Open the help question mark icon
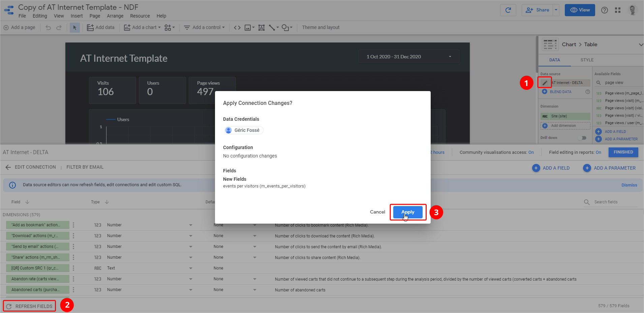 pyautogui.click(x=605, y=10)
